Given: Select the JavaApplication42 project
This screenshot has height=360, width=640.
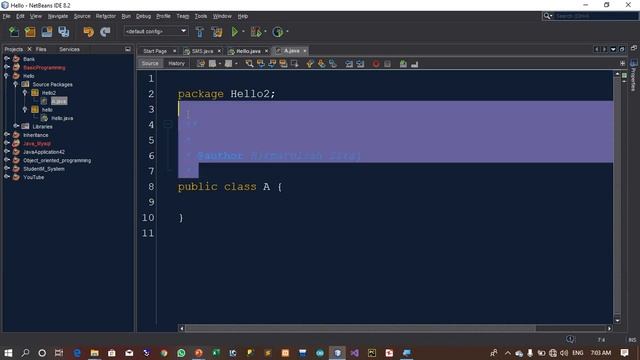Looking at the screenshot, I should click(x=44, y=151).
